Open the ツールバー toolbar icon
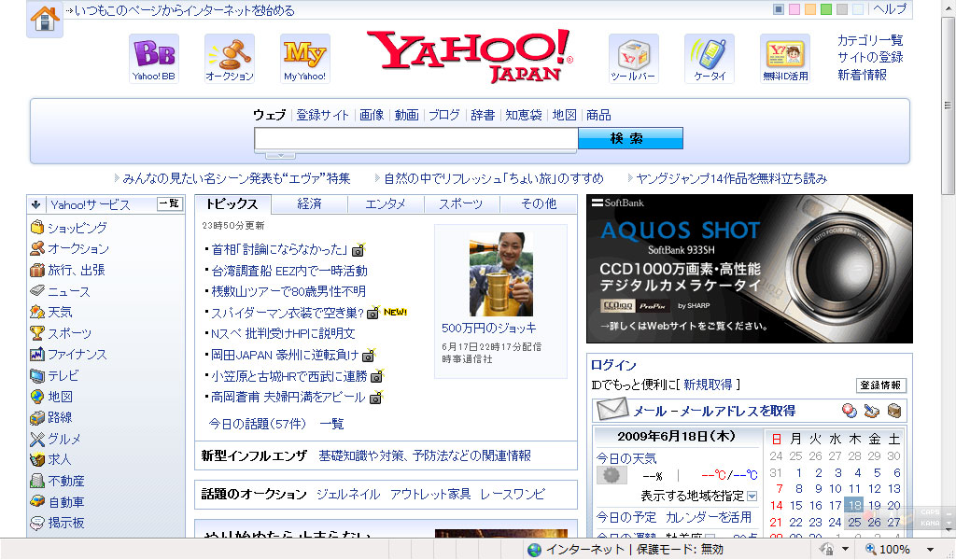 634,59
